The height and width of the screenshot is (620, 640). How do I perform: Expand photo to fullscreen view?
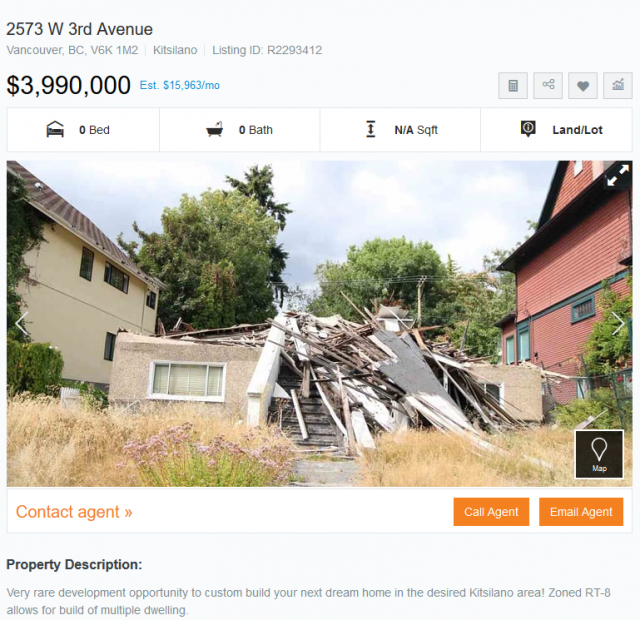[x=617, y=176]
